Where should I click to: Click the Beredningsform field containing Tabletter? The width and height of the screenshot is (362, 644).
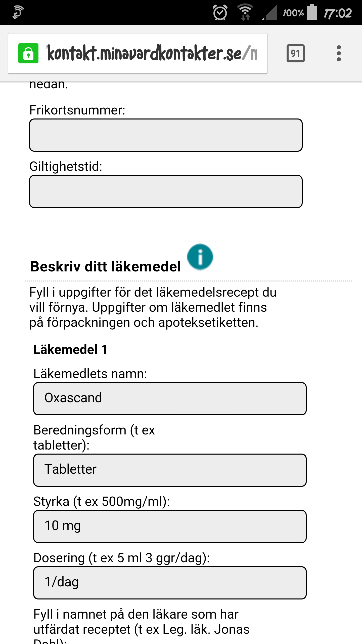(170, 470)
